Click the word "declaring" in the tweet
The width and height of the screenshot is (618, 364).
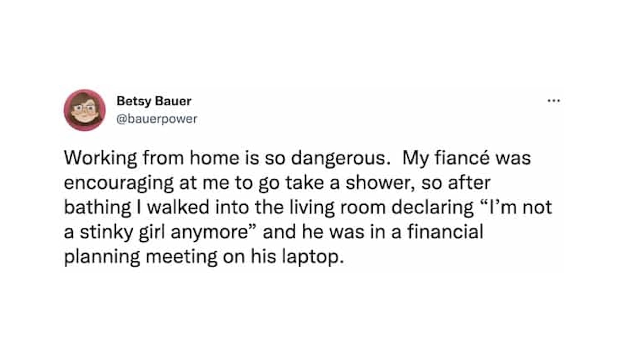(432, 208)
